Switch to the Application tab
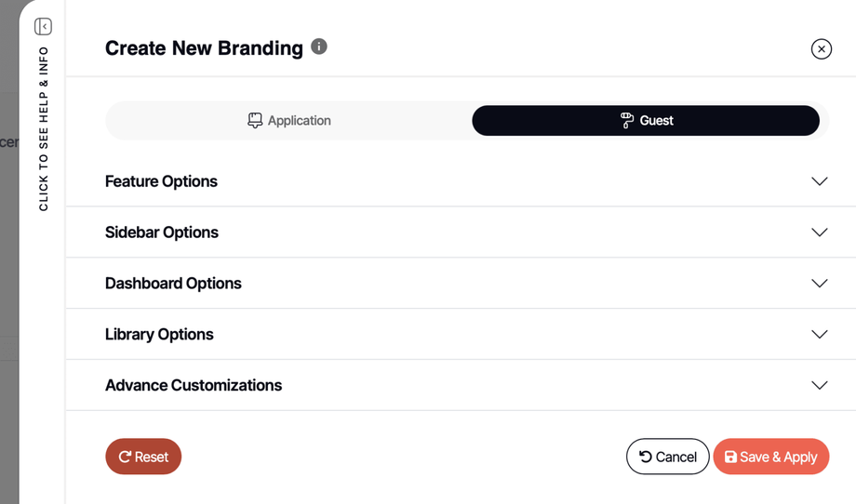This screenshot has height=504, width=856. tap(289, 121)
